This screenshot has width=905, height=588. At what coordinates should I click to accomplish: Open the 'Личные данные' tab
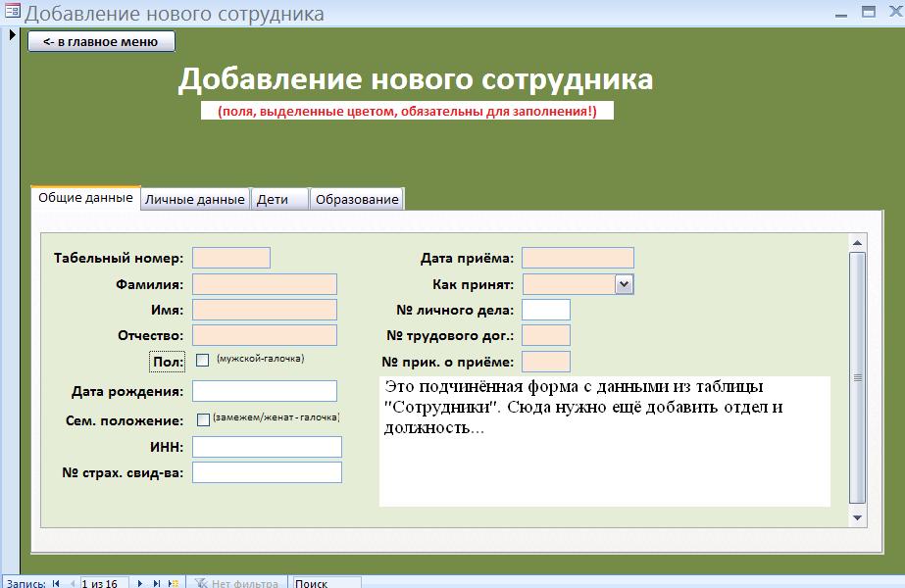pyautogui.click(x=195, y=199)
